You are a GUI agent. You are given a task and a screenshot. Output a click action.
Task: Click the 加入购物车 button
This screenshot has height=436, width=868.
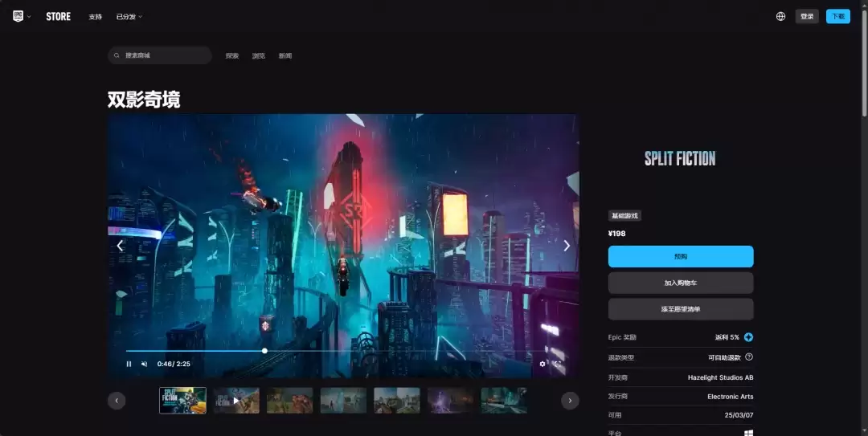coord(681,283)
